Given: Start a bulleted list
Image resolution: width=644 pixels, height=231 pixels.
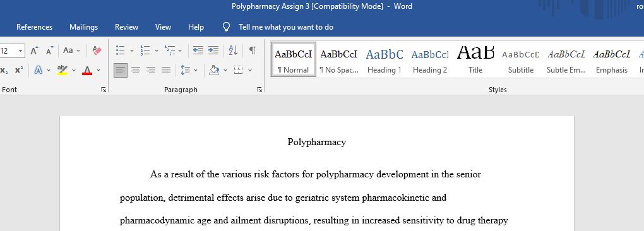Looking at the screenshot, I should (121, 50).
